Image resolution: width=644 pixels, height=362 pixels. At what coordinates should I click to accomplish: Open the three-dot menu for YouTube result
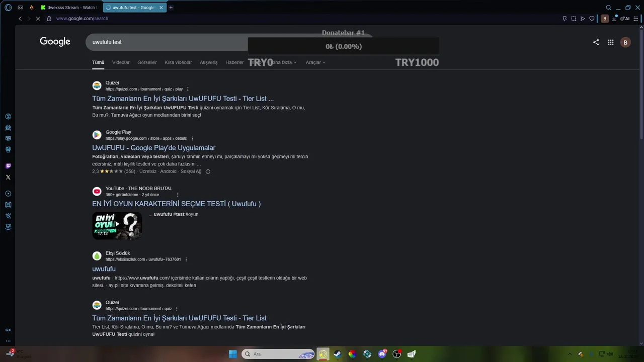[x=178, y=195]
